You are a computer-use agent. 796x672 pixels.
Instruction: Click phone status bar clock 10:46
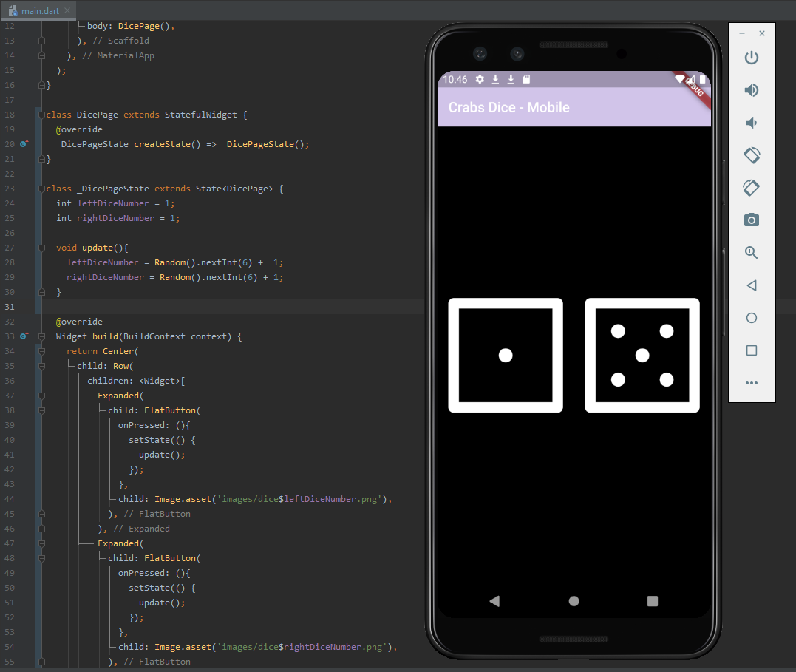(x=455, y=79)
